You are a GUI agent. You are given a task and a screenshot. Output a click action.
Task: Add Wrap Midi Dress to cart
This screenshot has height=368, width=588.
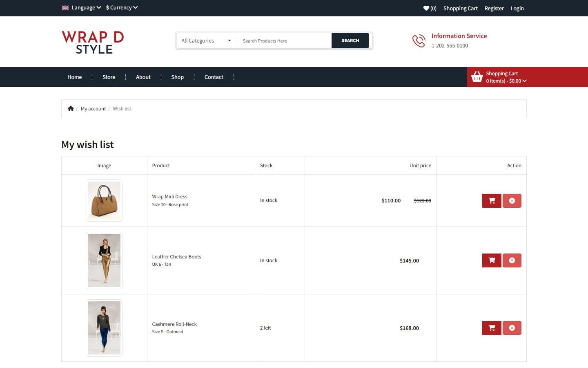coord(492,201)
